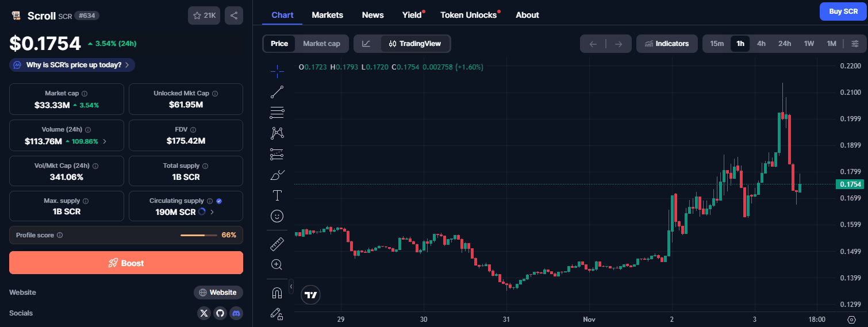Click the $33.33M market cap value
This screenshot has width=868, height=327.
tap(52, 105)
